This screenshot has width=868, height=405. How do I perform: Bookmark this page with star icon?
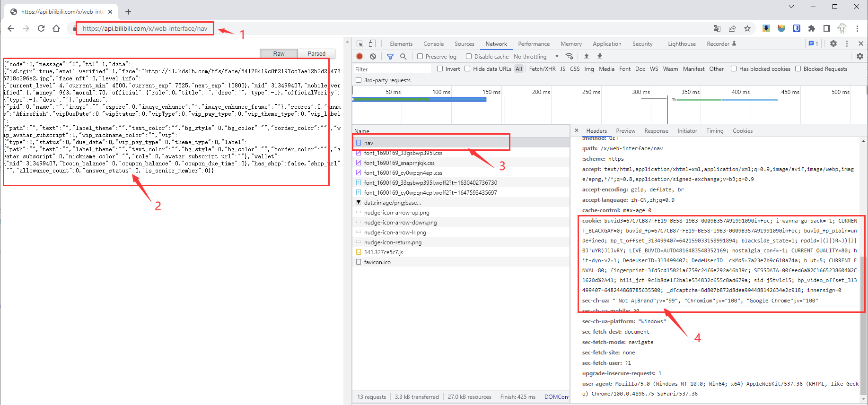tap(747, 28)
